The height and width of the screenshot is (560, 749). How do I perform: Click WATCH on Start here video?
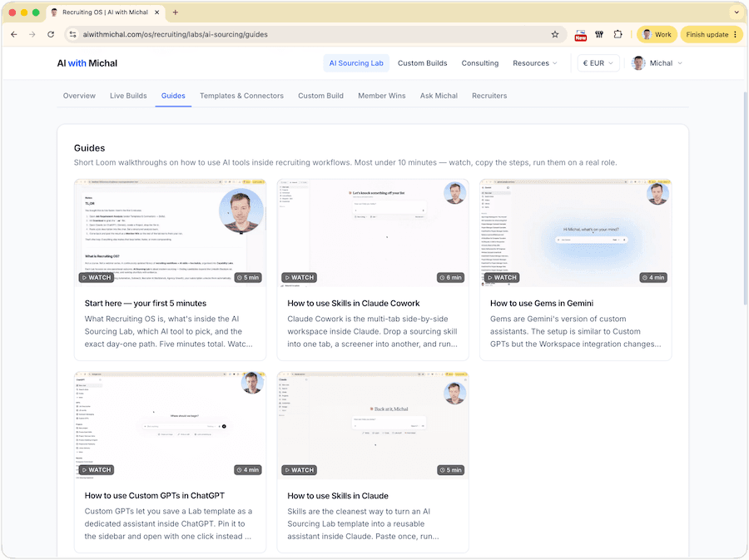coord(96,277)
